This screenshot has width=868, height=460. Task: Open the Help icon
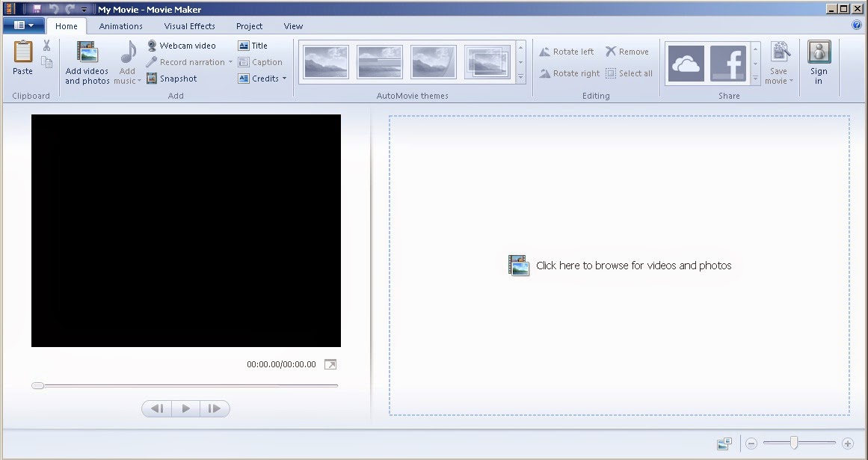tap(857, 25)
